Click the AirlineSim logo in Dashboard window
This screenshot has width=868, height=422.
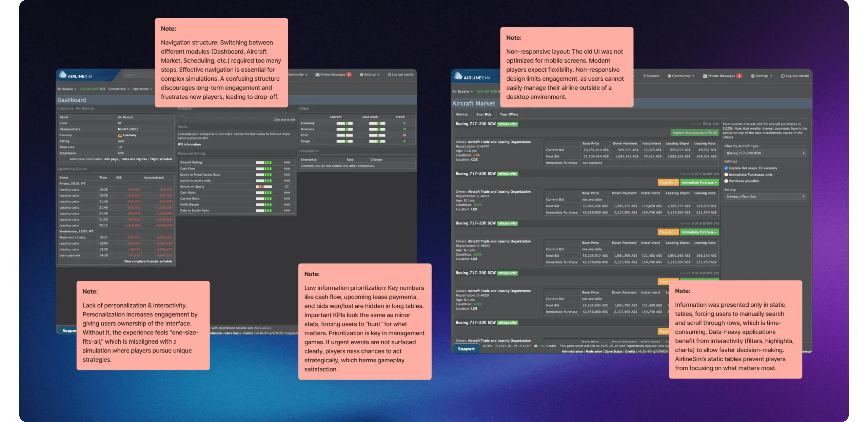pyautogui.click(x=75, y=75)
